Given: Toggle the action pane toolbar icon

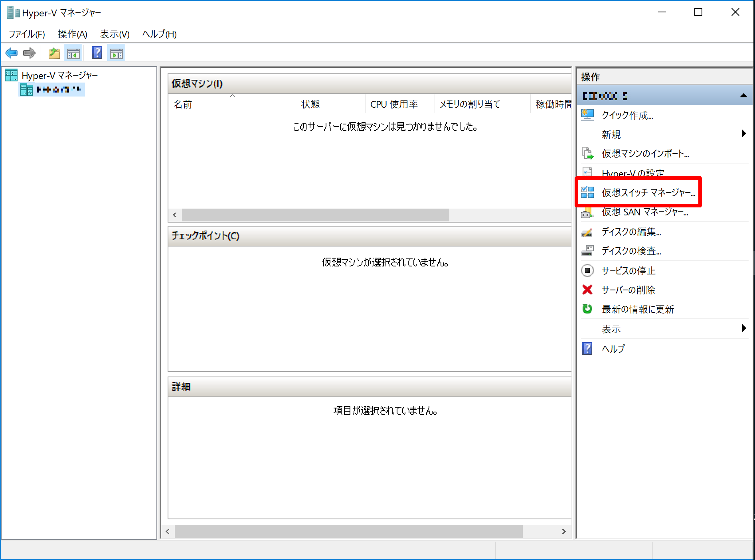Looking at the screenshot, I should tap(116, 53).
